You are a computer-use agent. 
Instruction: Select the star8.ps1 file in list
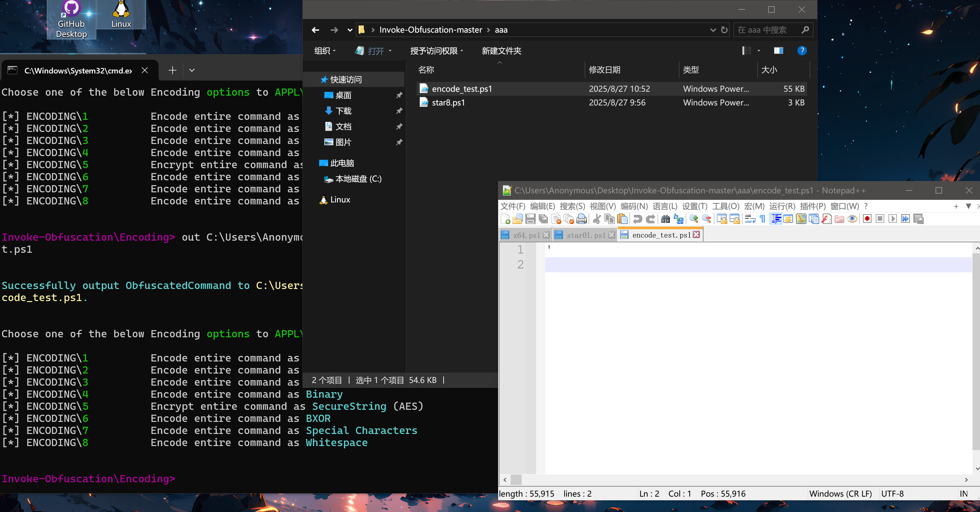448,103
